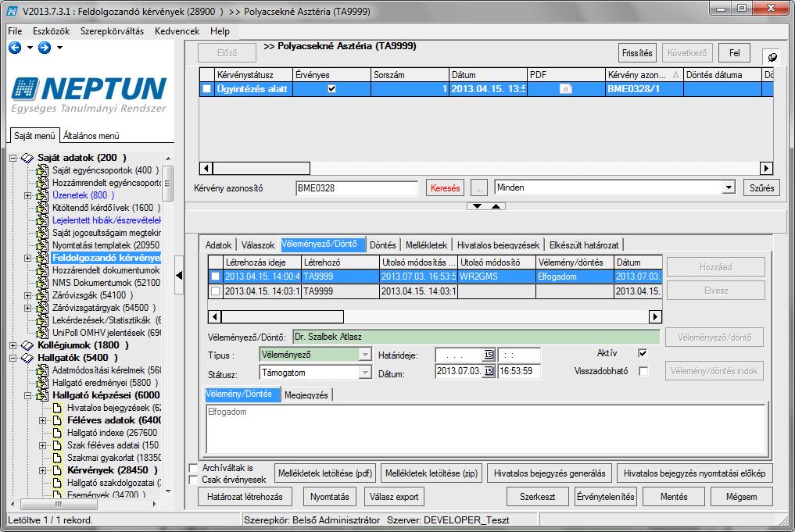Click the Érvénytelenítés button
795x532 pixels.
coord(605,497)
